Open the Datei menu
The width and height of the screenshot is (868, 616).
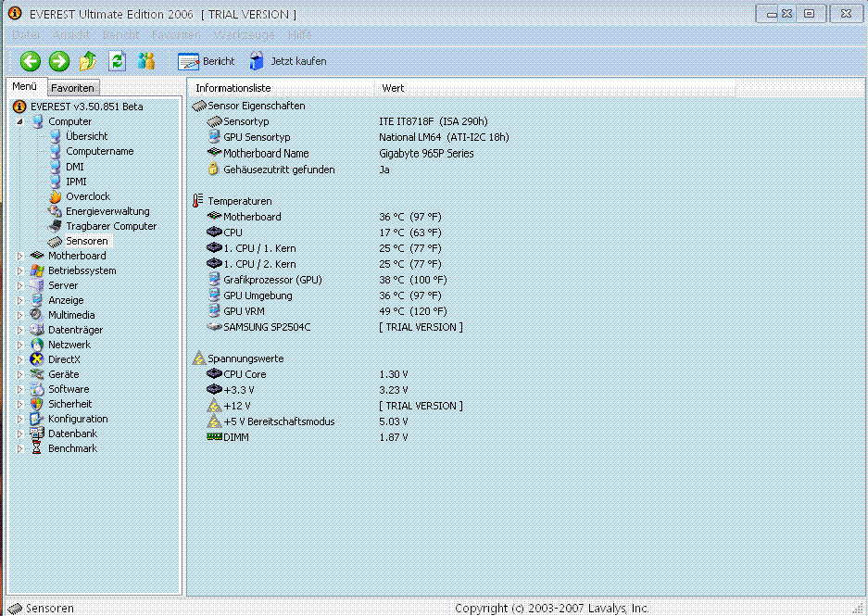pos(25,35)
